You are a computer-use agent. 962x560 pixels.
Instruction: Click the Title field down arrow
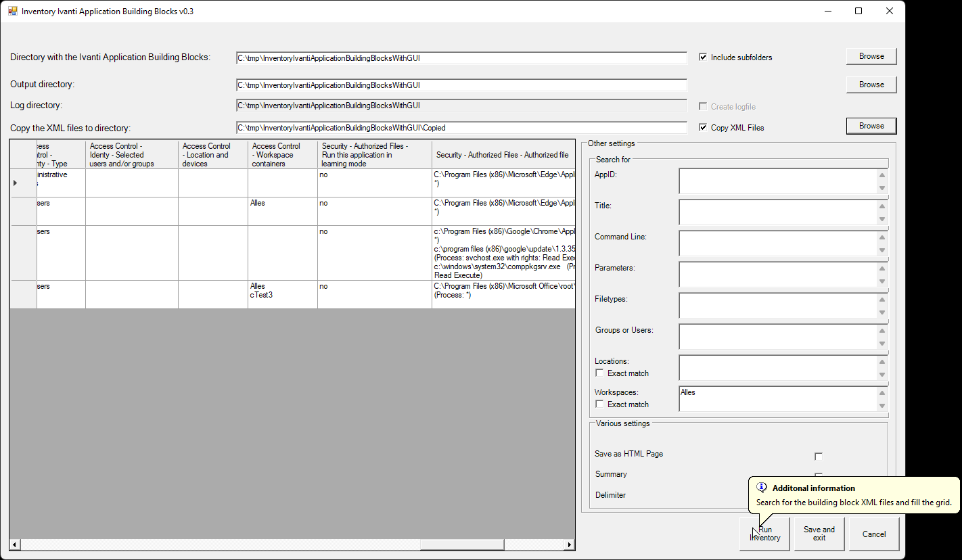tap(881, 219)
